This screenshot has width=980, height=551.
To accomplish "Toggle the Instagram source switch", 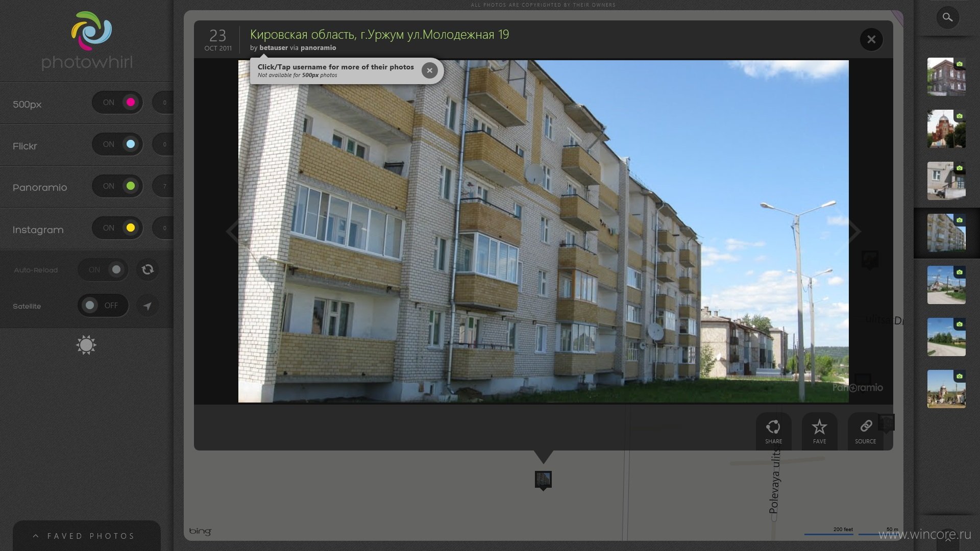I will point(117,228).
